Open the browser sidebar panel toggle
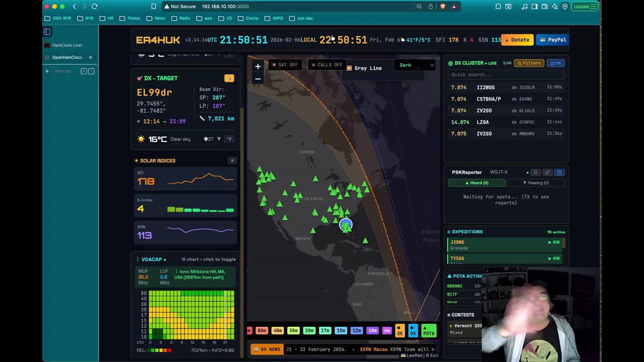Image resolution: width=644 pixels, height=362 pixels. coord(47,32)
